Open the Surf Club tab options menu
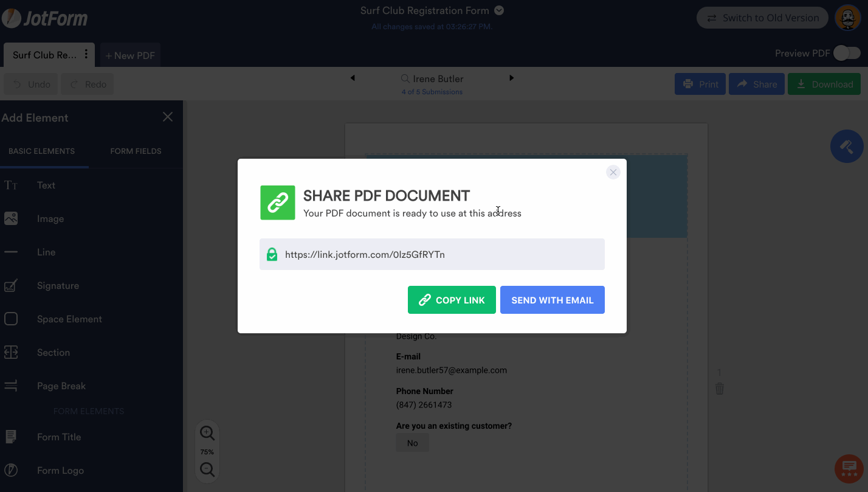The image size is (868, 492). 86,55
